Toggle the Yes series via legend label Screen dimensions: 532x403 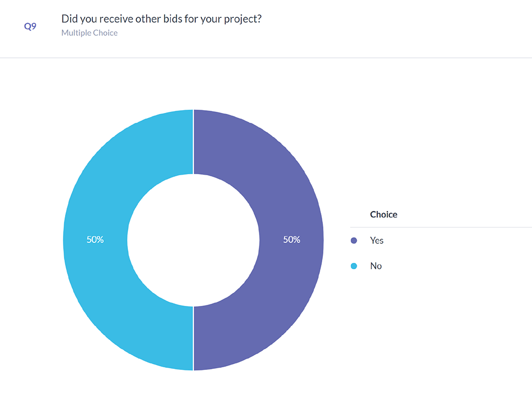click(x=377, y=240)
